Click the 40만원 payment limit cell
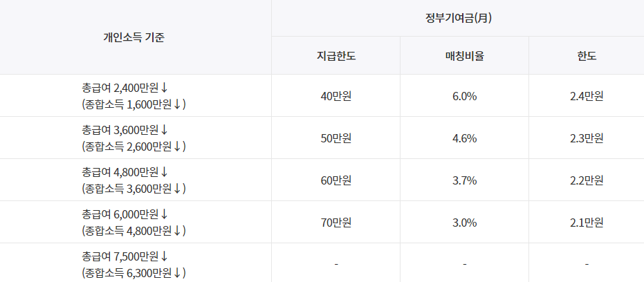 (x=336, y=96)
